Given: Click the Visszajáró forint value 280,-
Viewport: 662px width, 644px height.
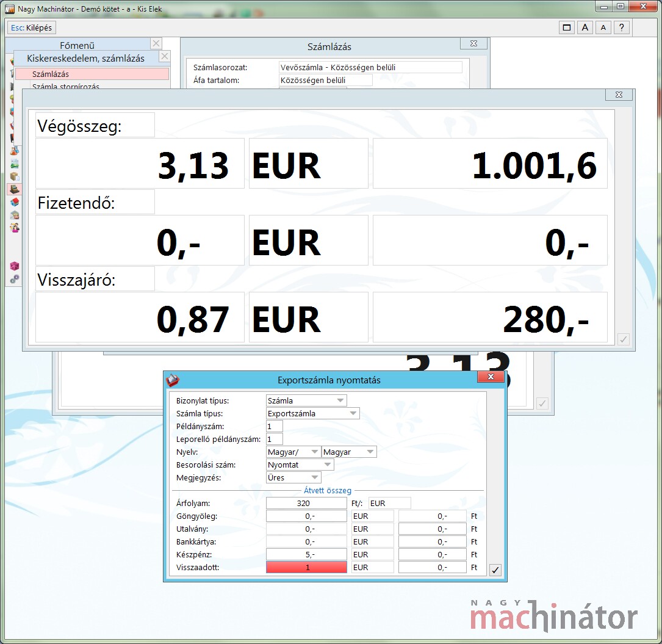Looking at the screenshot, I should [x=490, y=317].
